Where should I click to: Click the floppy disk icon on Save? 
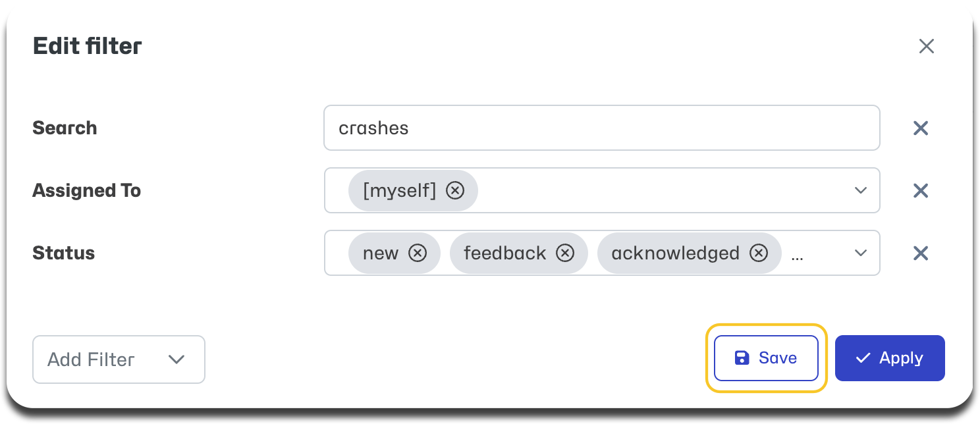point(742,358)
